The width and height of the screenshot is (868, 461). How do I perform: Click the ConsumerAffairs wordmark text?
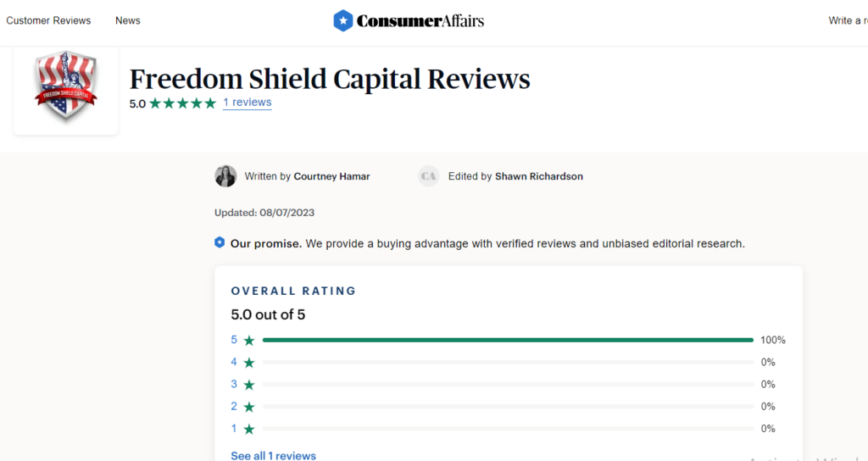click(420, 21)
